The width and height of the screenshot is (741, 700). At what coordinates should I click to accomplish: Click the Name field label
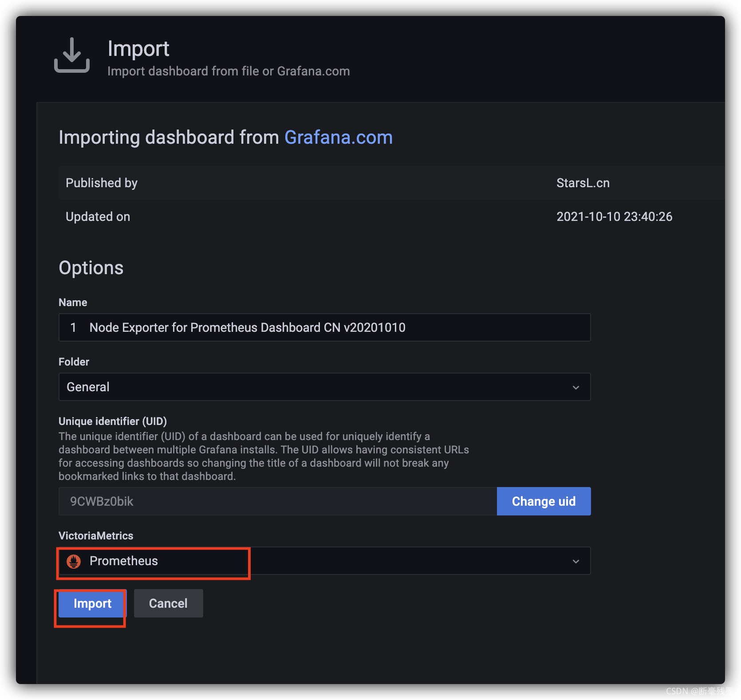coord(73,303)
